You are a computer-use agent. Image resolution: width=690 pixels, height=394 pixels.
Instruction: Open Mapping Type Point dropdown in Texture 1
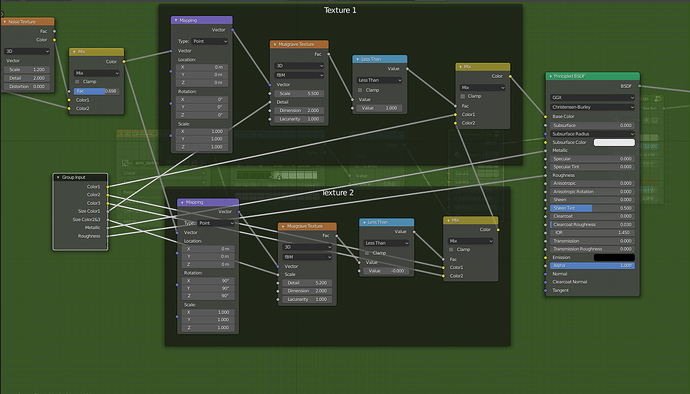[x=209, y=41]
